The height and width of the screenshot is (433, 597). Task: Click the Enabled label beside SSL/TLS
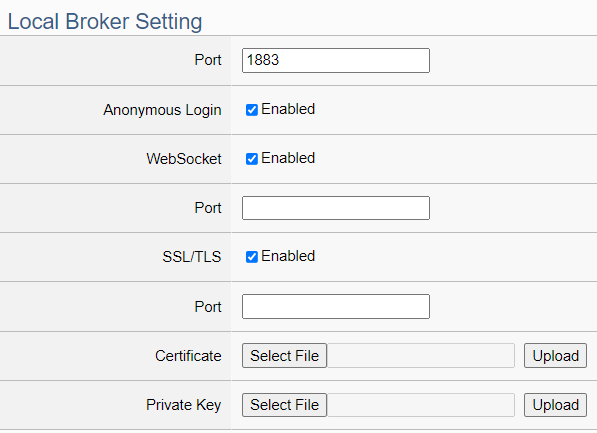tap(288, 256)
